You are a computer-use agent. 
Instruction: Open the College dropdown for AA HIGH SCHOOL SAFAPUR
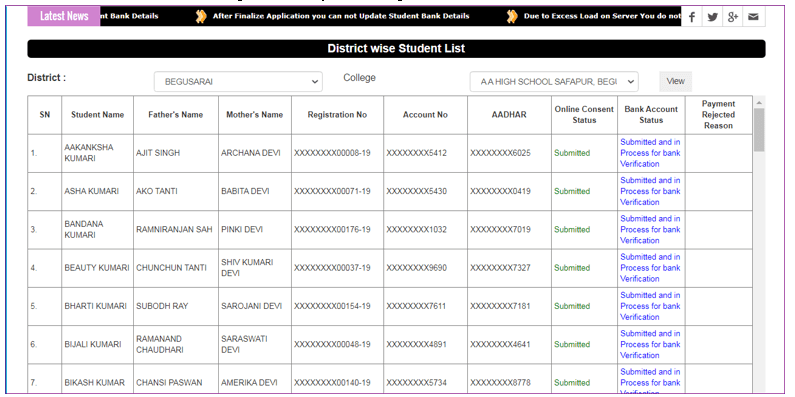tap(554, 82)
